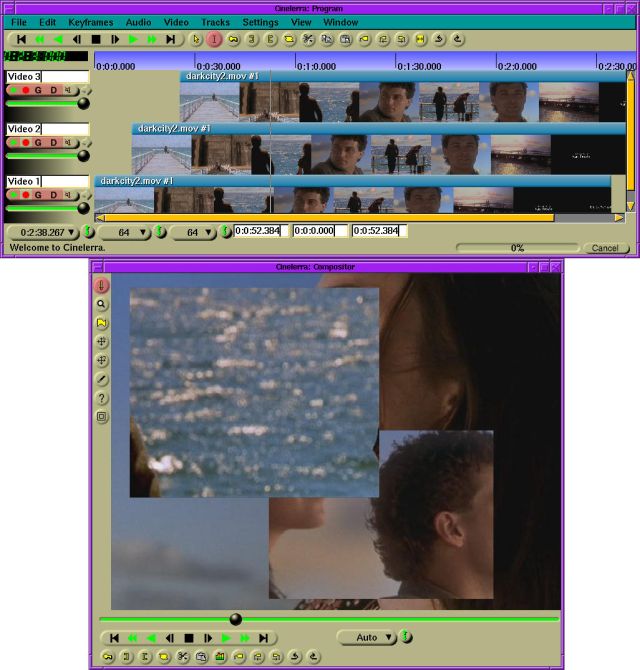This screenshot has height=670, width=640.
Task: Open the Settings menu
Action: click(x=260, y=22)
